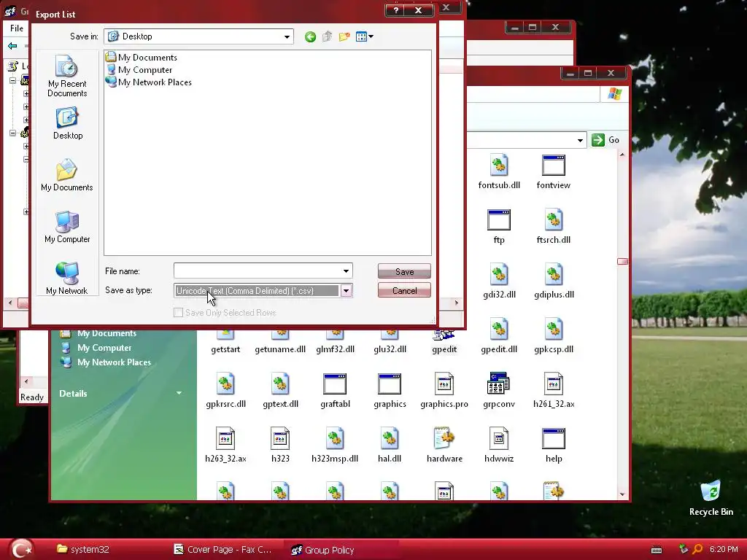Select the gdi32.dll file
Viewport: 747px width, 560px height.
499,281
